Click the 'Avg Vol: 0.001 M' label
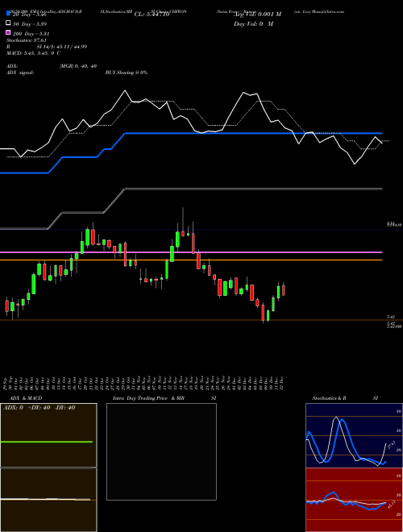The height and width of the screenshot is (532, 403). (257, 15)
